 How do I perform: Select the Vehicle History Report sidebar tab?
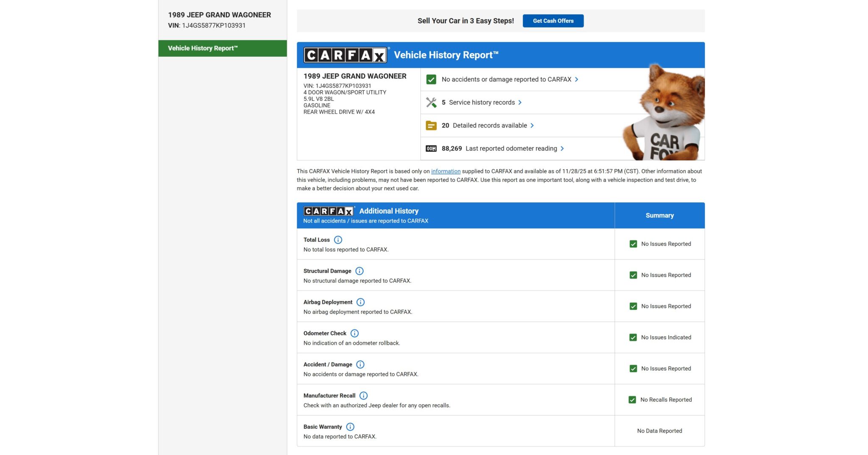coord(223,48)
